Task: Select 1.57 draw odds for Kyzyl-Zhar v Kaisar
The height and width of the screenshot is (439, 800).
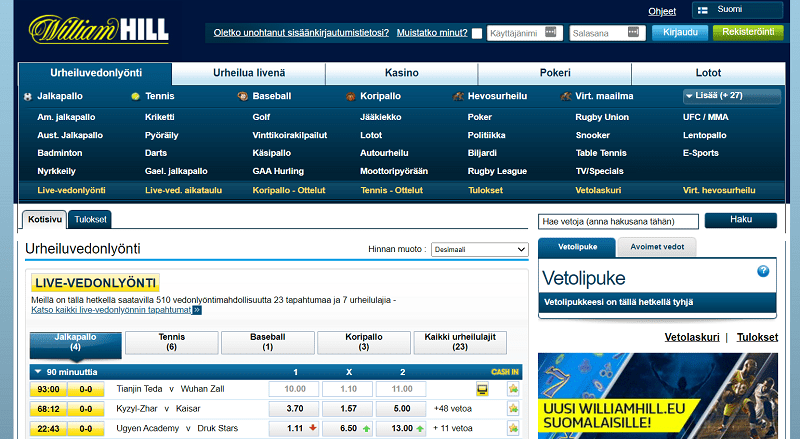Action: (x=348, y=409)
